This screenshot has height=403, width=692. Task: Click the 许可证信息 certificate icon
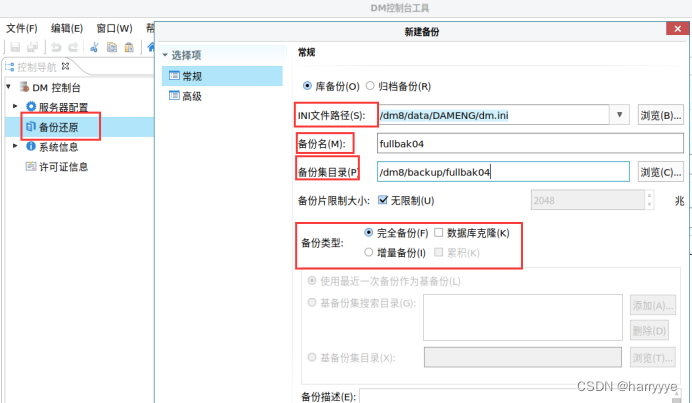point(30,166)
